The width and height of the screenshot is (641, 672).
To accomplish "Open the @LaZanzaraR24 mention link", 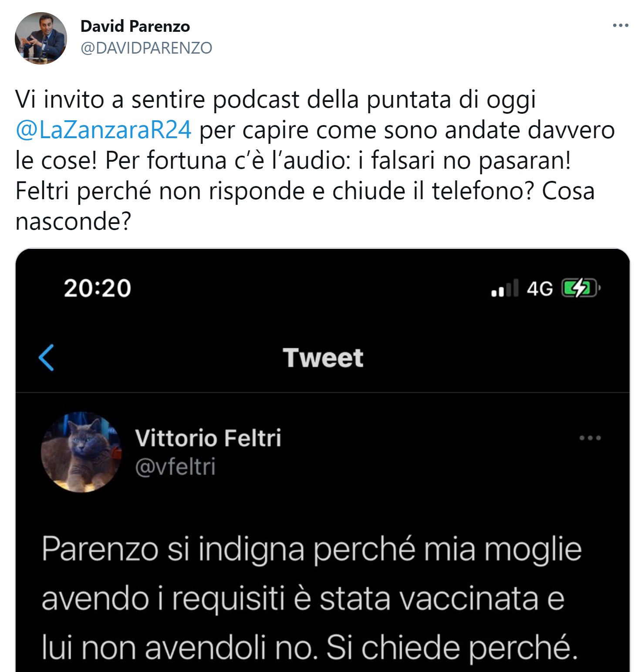I will tap(103, 129).
